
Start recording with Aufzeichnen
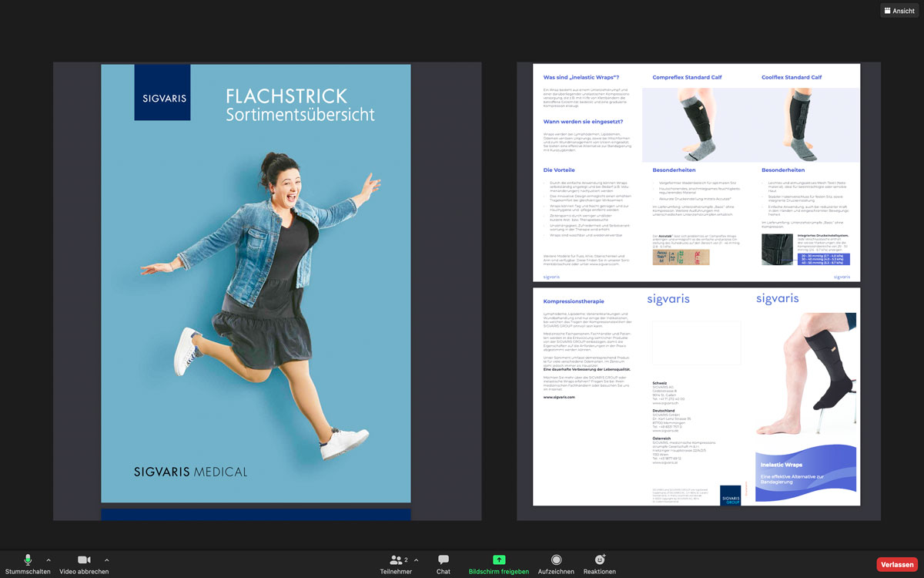click(556, 564)
